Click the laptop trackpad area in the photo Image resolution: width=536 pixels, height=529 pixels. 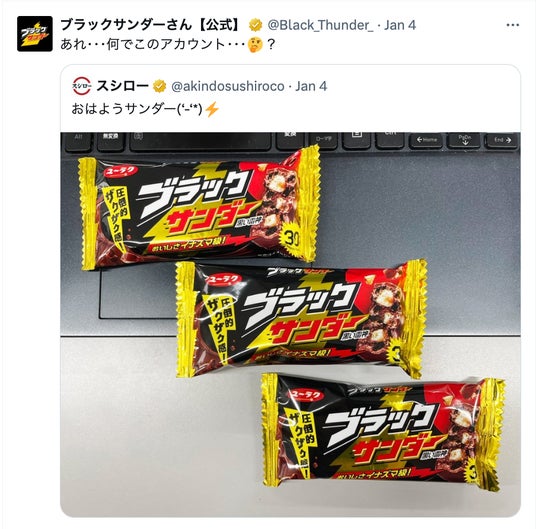[137, 294]
